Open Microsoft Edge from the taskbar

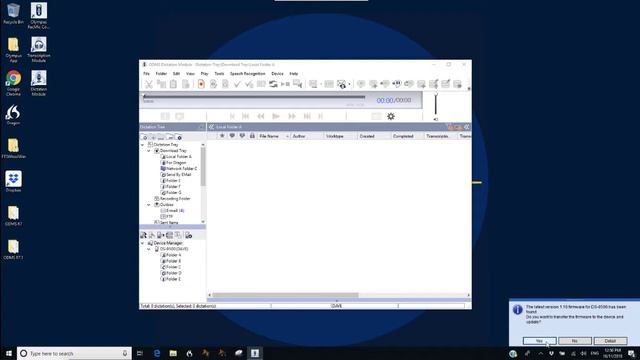pos(157,353)
